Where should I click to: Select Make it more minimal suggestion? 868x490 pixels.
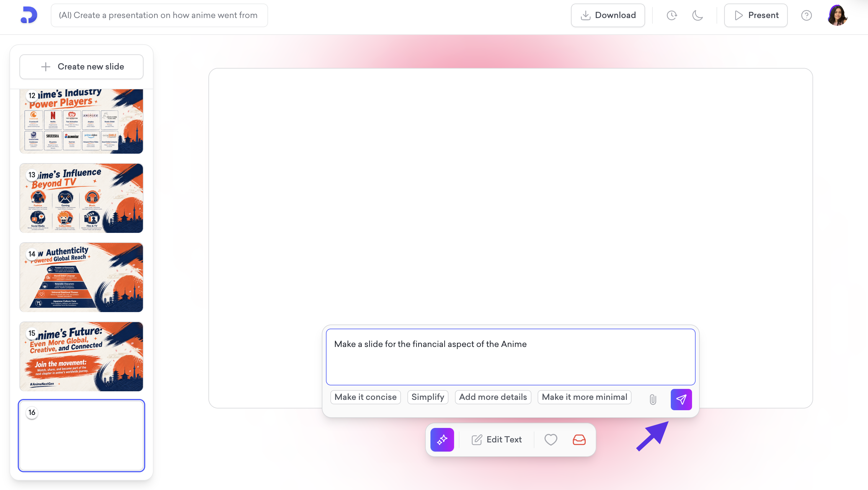pos(584,397)
